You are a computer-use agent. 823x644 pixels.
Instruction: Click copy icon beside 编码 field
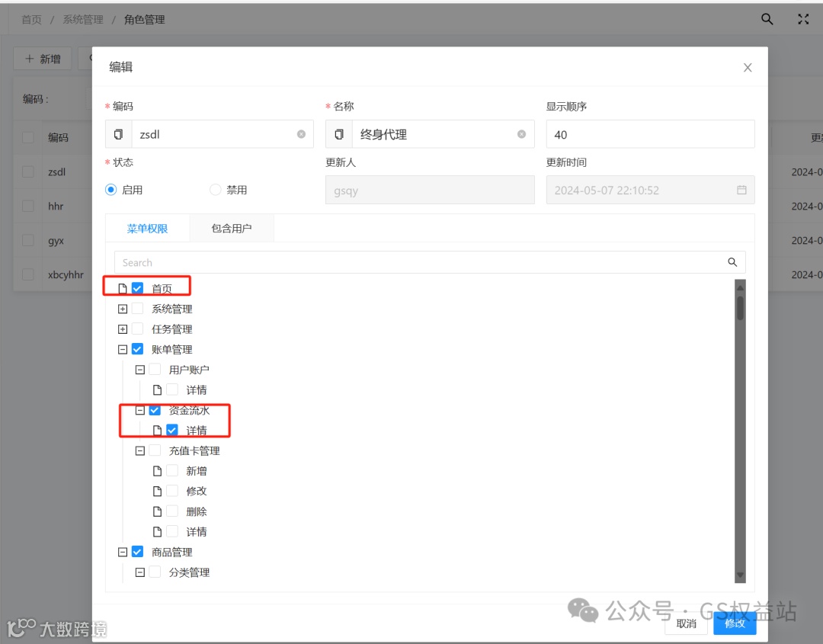point(119,134)
